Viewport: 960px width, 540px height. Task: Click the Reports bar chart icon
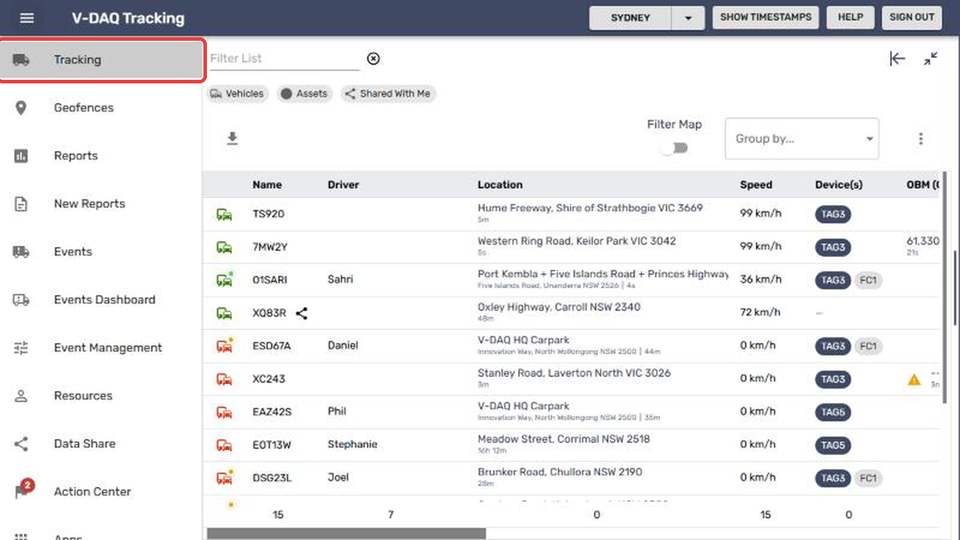point(21,156)
